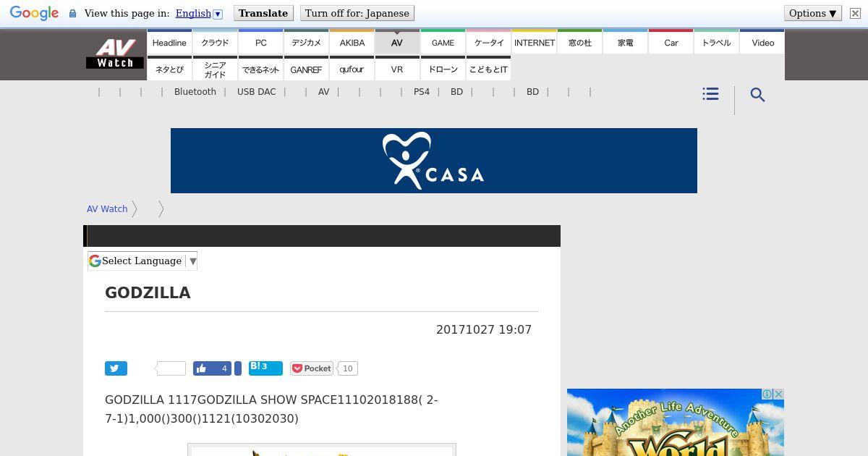The height and width of the screenshot is (456, 868).
Task: Open the hamburger list menu icon
Action: point(710,94)
